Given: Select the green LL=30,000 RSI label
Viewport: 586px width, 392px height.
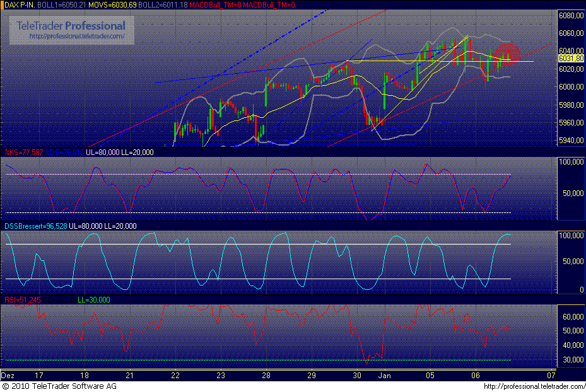Looking at the screenshot, I should tap(94, 300).
